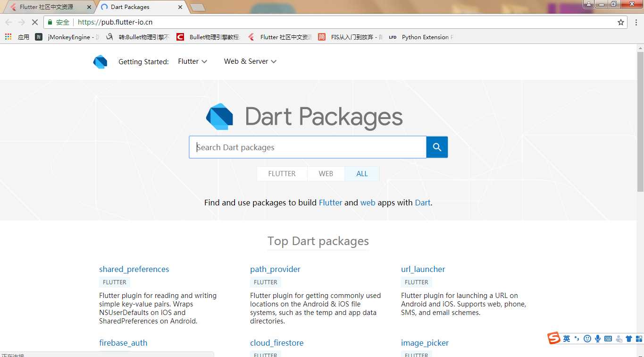Click the browser address bar URL
The image size is (644, 357).
(x=115, y=22)
